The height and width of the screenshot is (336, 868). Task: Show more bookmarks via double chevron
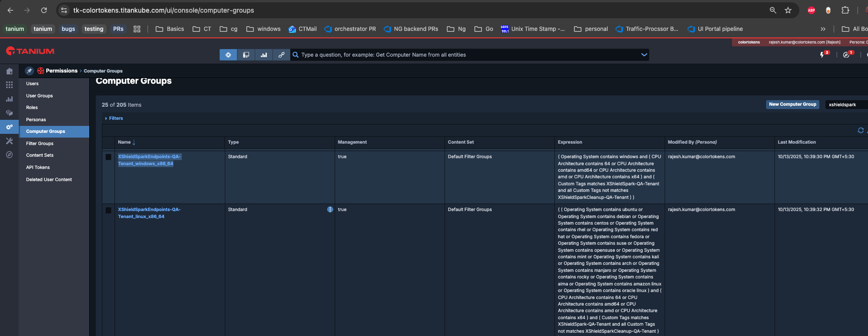(x=823, y=29)
